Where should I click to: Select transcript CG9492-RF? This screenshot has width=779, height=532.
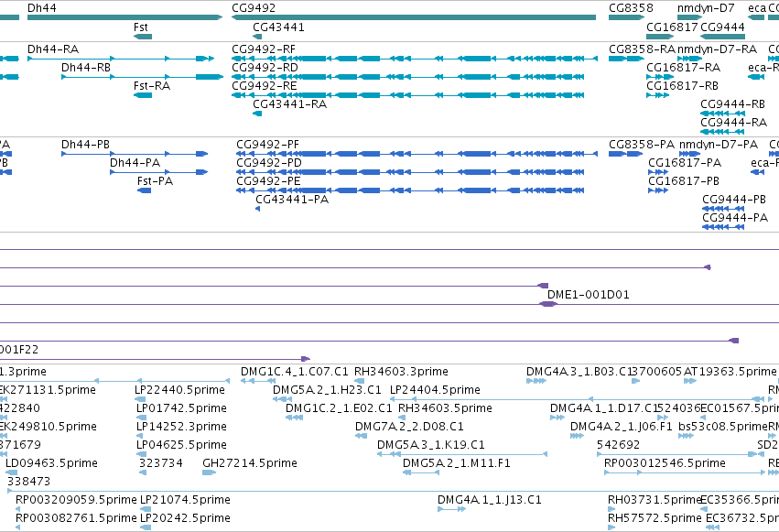pos(415,59)
